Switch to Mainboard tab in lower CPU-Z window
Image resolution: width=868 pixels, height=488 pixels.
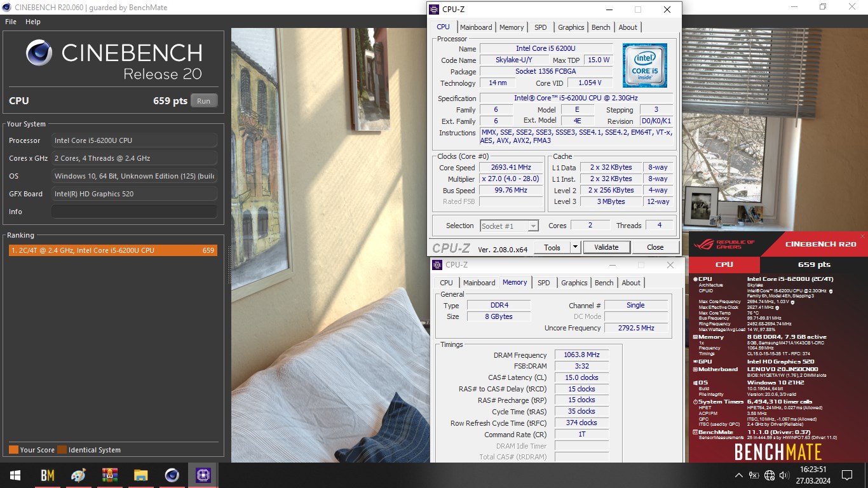(479, 283)
